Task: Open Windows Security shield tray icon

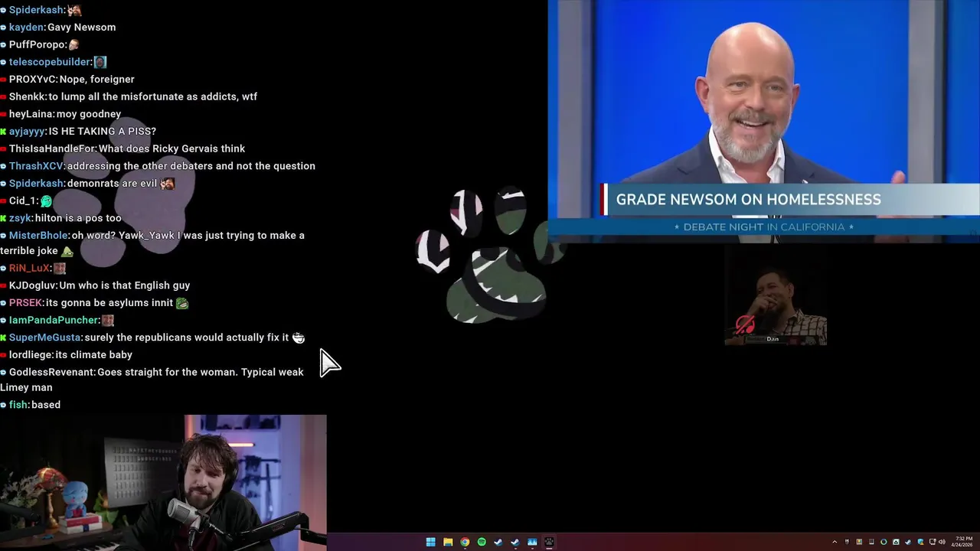Action: [921, 542]
